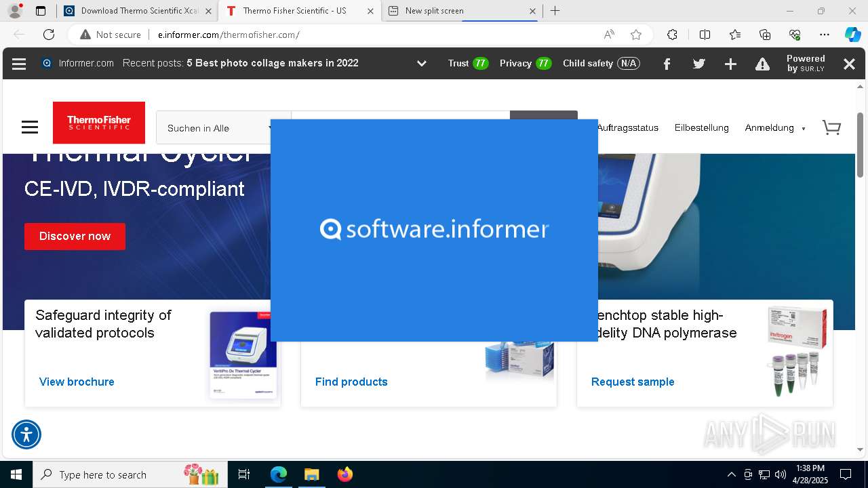Click the software.informer overlay banner

pos(434,230)
